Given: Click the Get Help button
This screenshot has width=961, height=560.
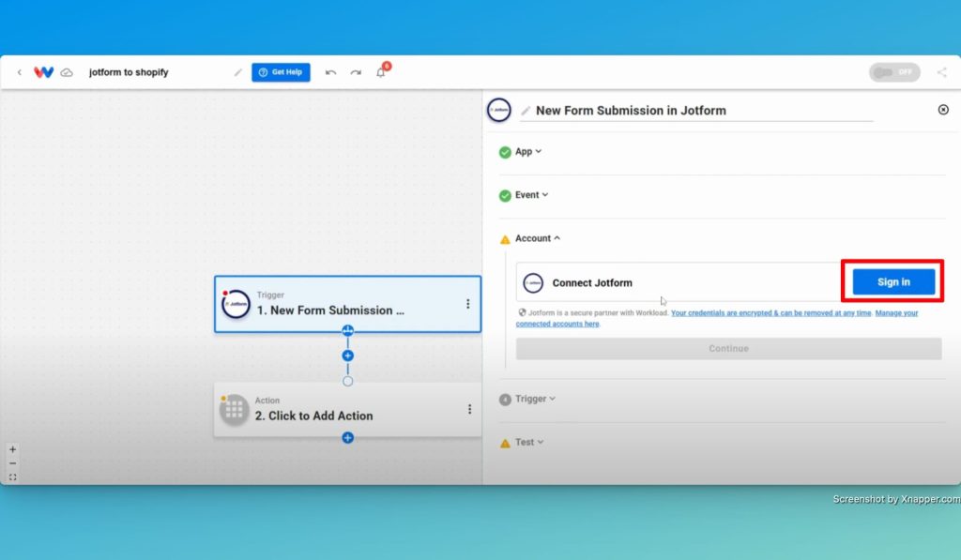Looking at the screenshot, I should pos(281,72).
